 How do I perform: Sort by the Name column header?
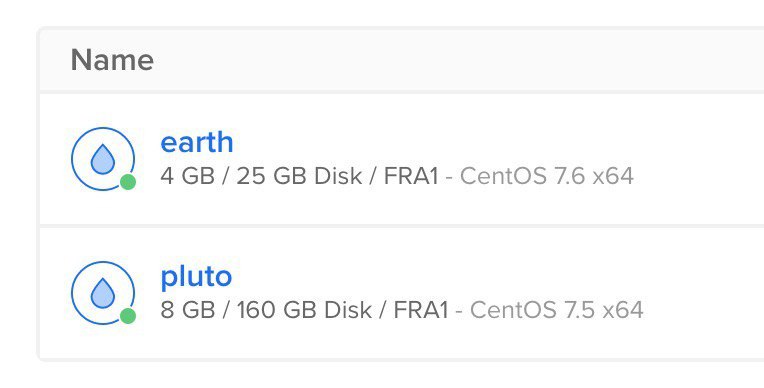pyautogui.click(x=112, y=60)
